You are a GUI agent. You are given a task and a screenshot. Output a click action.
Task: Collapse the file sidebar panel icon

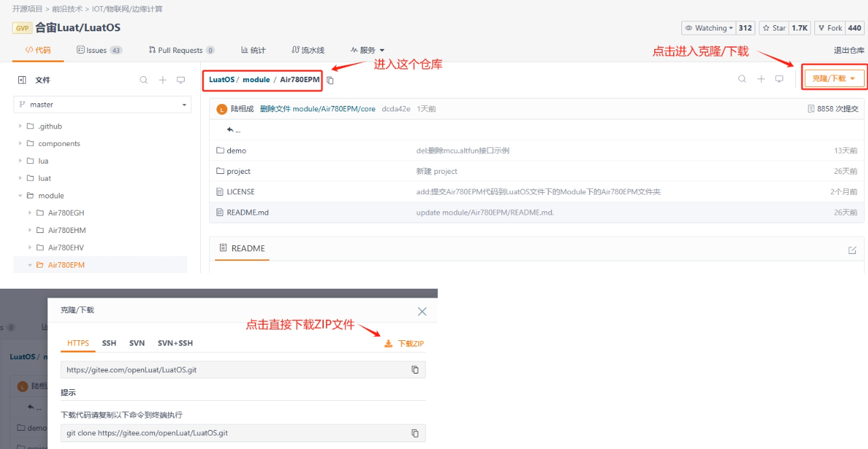[22, 79]
